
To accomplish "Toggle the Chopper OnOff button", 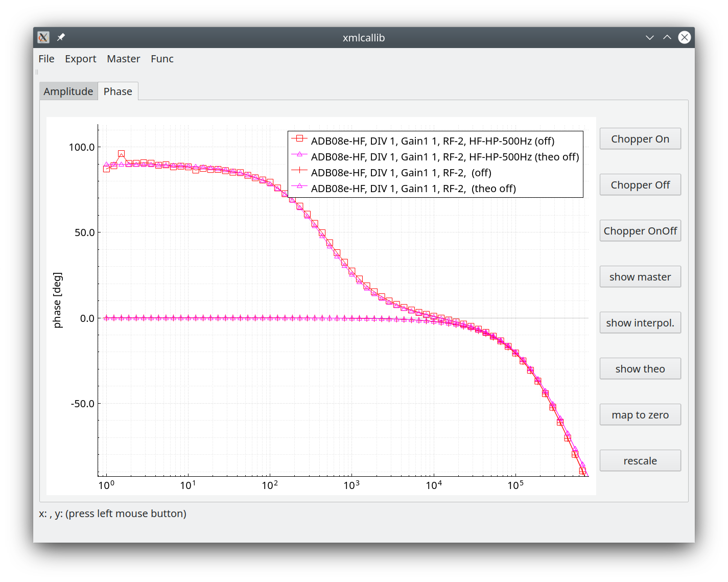I will (640, 231).
